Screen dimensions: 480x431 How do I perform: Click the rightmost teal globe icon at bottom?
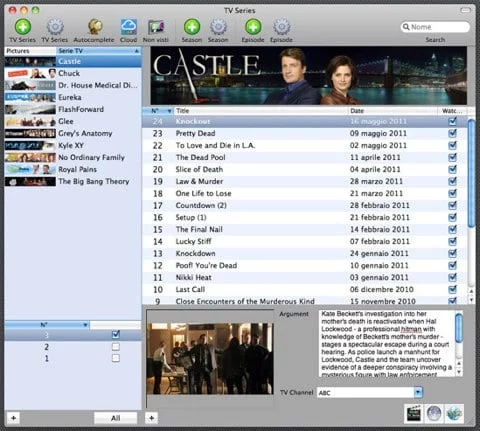pos(454,414)
